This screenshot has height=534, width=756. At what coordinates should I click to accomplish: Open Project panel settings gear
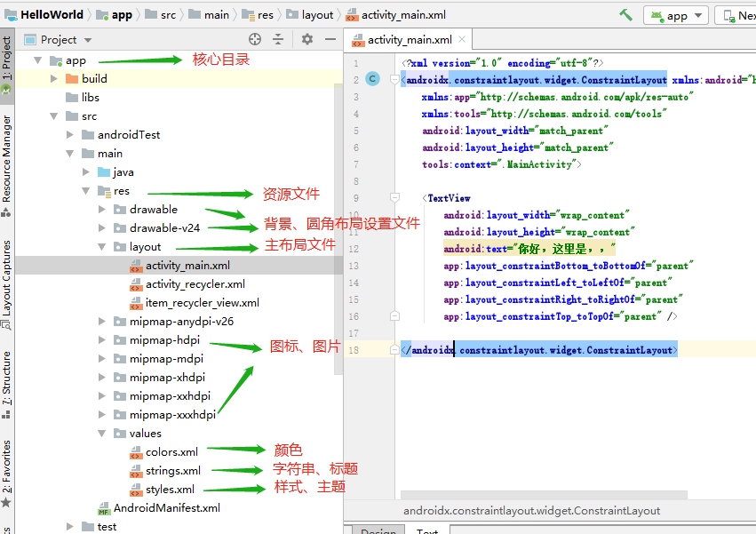[x=307, y=39]
